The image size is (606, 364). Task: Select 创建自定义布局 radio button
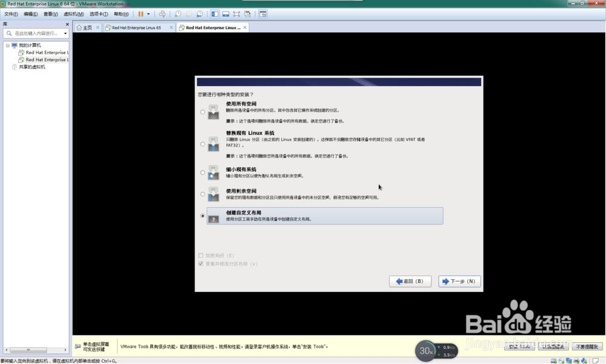(x=202, y=216)
